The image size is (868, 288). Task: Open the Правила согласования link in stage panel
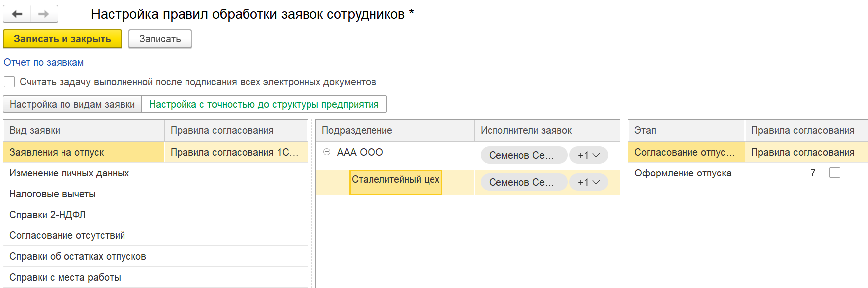point(803,152)
